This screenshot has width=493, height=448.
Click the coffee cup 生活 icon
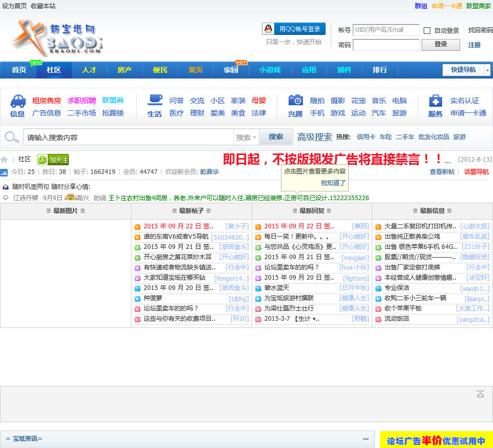(x=155, y=100)
